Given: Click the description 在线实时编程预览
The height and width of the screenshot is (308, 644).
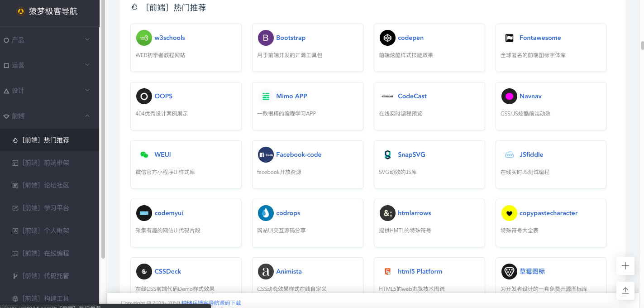Looking at the screenshot, I should 401,114.
